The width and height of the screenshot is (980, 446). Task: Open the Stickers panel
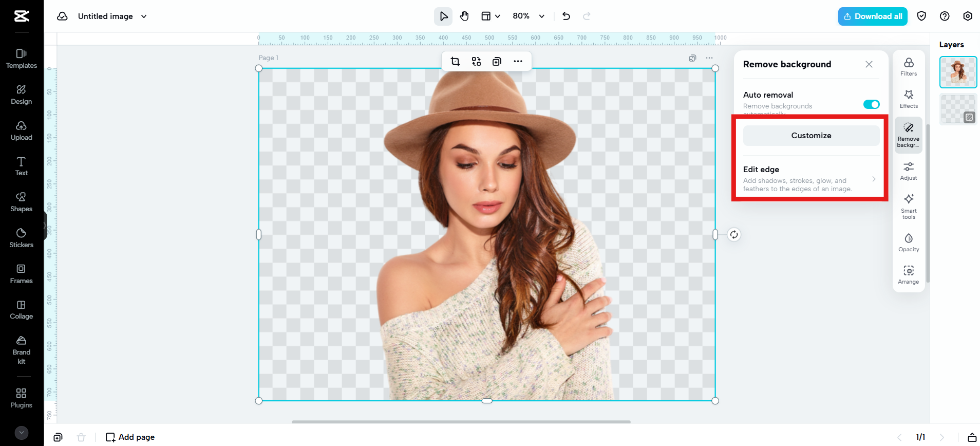point(21,238)
